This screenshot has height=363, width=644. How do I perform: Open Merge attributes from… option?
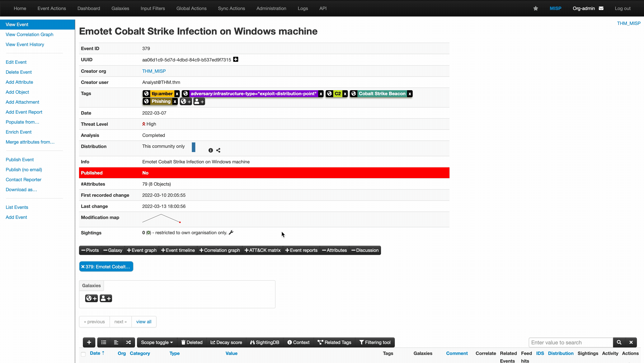click(x=30, y=142)
